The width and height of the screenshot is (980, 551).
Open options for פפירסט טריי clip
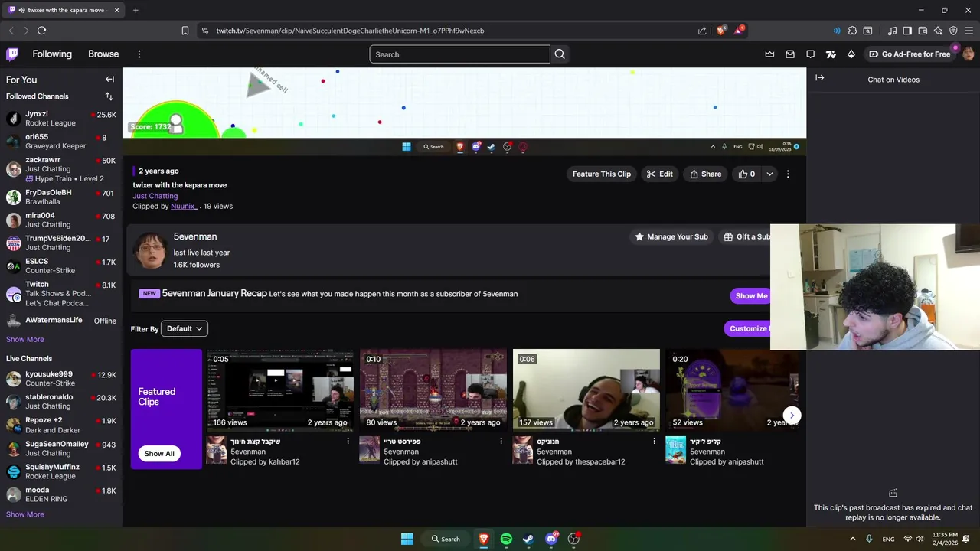(501, 441)
